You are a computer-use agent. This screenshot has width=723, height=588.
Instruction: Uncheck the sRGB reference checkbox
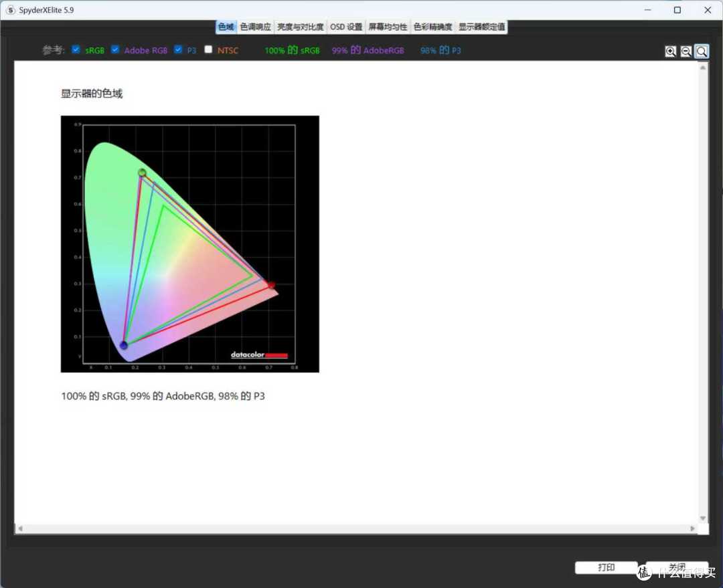pyautogui.click(x=76, y=50)
